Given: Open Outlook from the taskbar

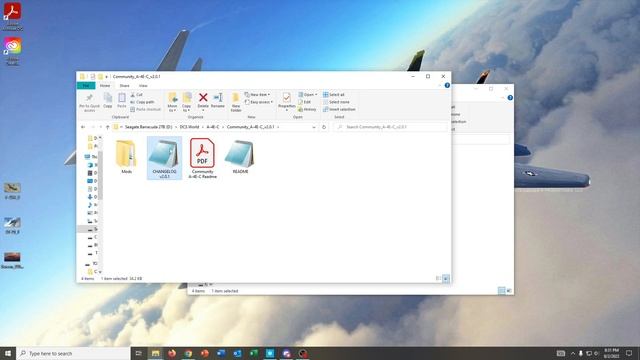Looking at the screenshot, I should [x=237, y=353].
